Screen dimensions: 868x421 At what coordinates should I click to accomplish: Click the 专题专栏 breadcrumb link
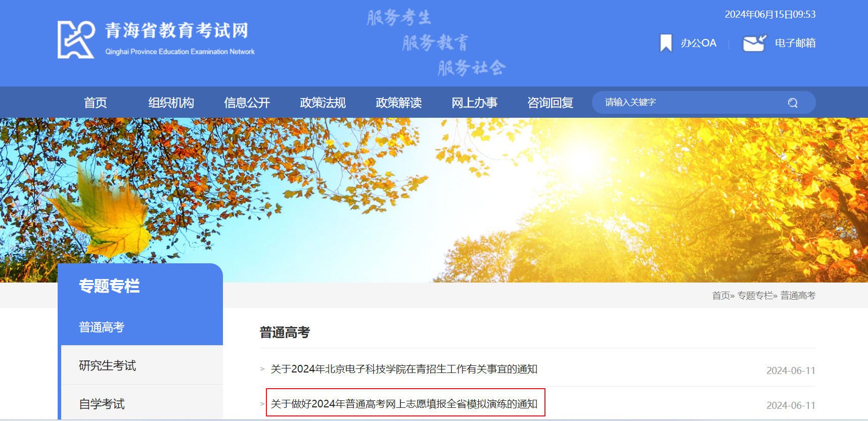click(755, 296)
